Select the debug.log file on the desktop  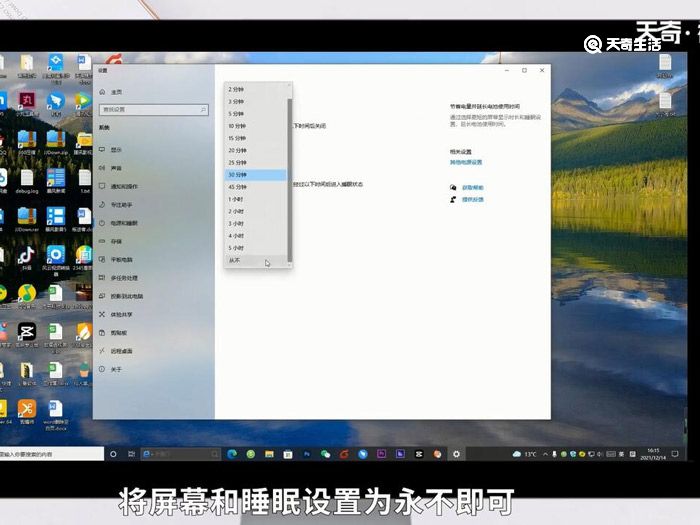point(27,181)
